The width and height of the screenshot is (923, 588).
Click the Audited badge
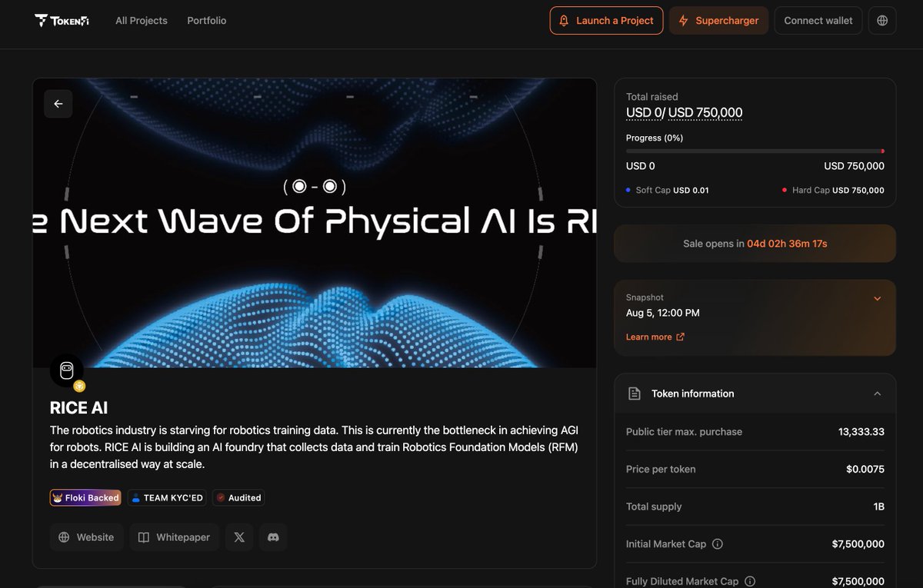click(x=238, y=498)
